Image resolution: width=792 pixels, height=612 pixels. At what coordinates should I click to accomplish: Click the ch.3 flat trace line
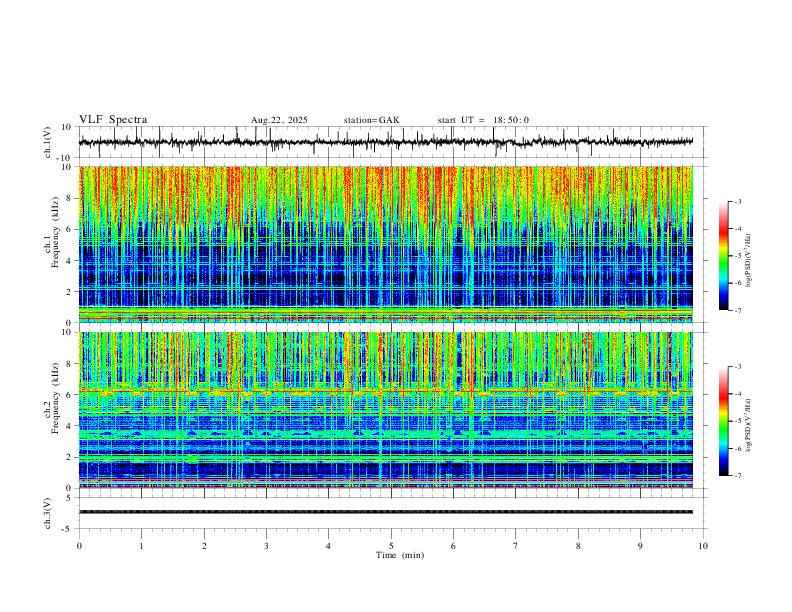point(386,512)
